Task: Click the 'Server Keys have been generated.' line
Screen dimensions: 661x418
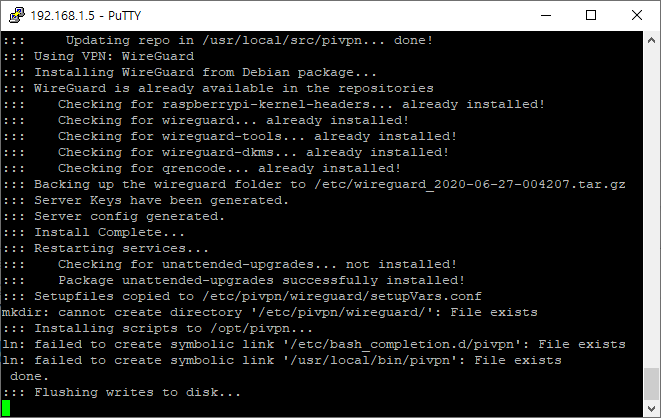Action: coord(145,200)
